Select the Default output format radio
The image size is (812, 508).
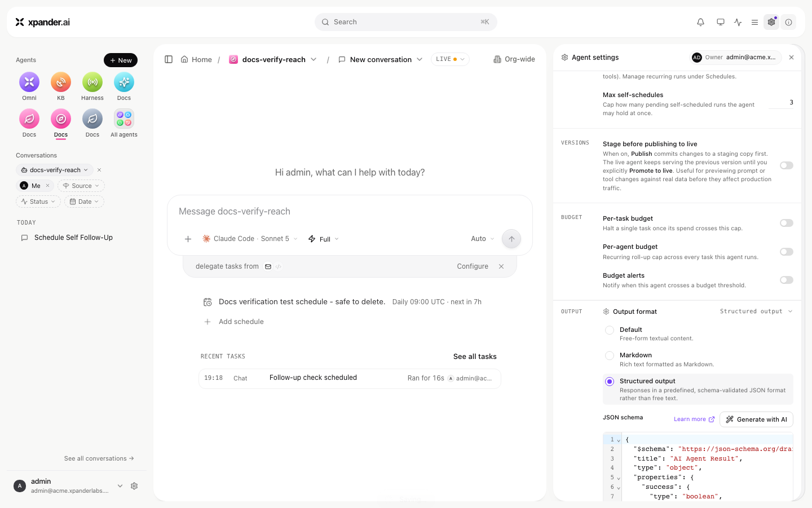pos(610,330)
